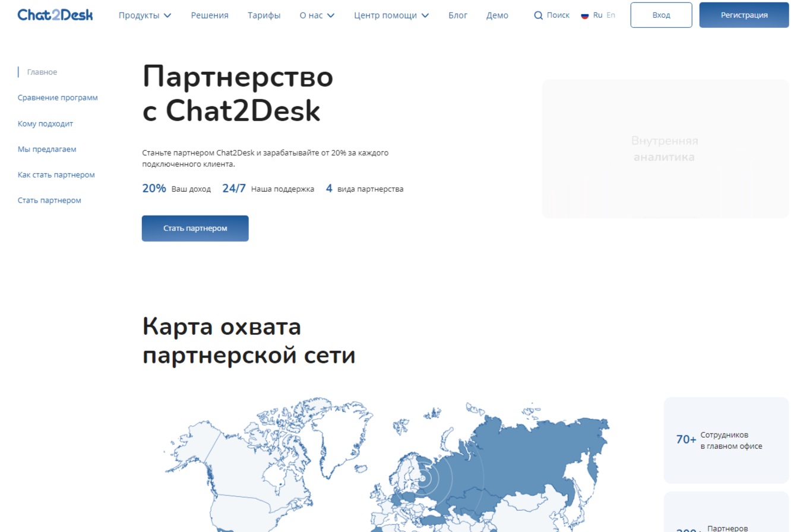Switch language to Ru
Screen dimensions: 791x532
tap(597, 15)
